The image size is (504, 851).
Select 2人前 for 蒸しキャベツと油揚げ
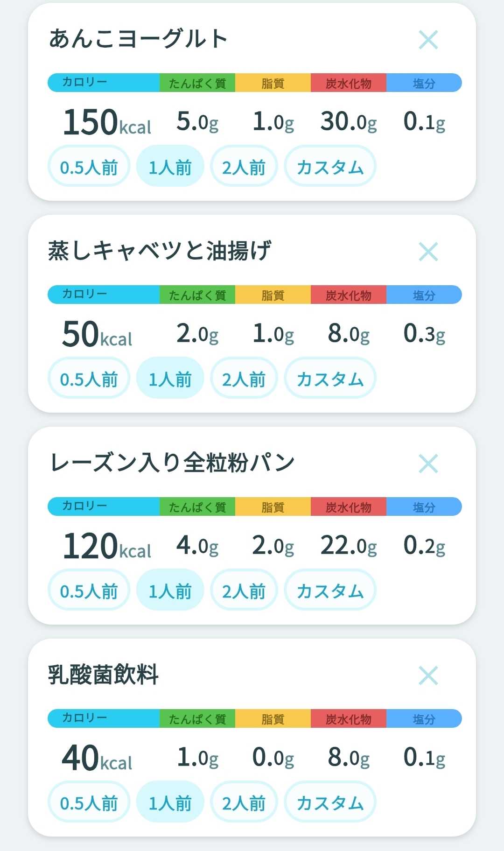click(x=244, y=378)
